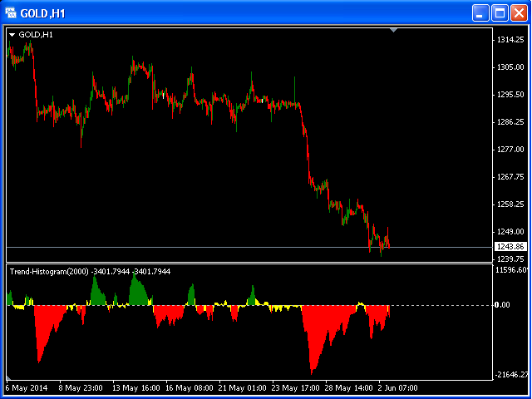Image resolution: width=532 pixels, height=399 pixels.
Task: Close the GOLD,H1 chart window
Action: (519, 13)
